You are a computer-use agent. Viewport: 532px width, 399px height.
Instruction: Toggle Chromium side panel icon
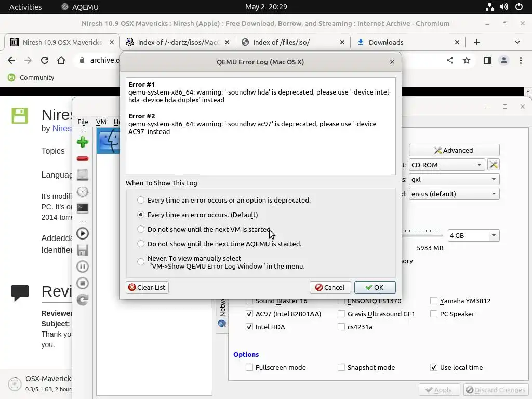click(x=487, y=60)
